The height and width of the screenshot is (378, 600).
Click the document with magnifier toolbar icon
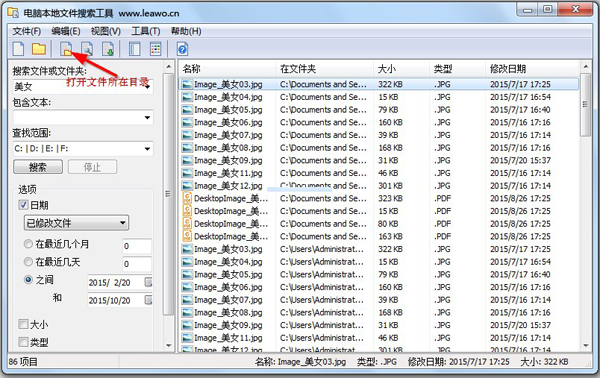tap(87, 49)
